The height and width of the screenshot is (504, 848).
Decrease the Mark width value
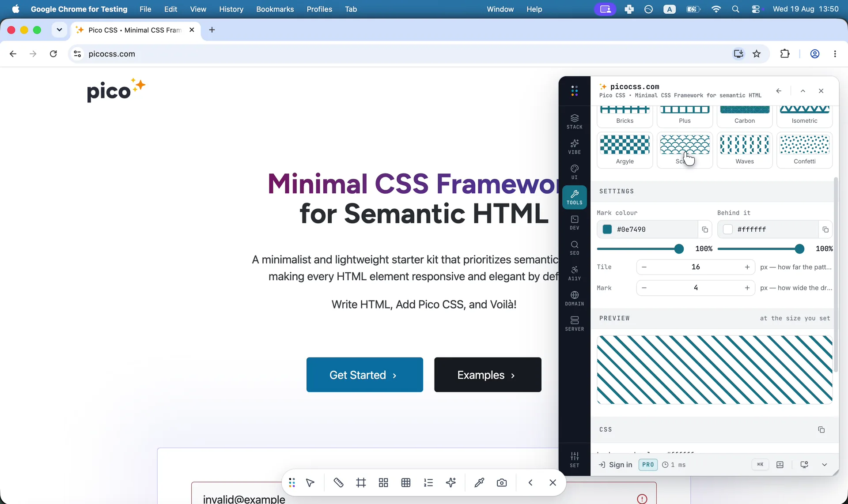click(x=644, y=288)
